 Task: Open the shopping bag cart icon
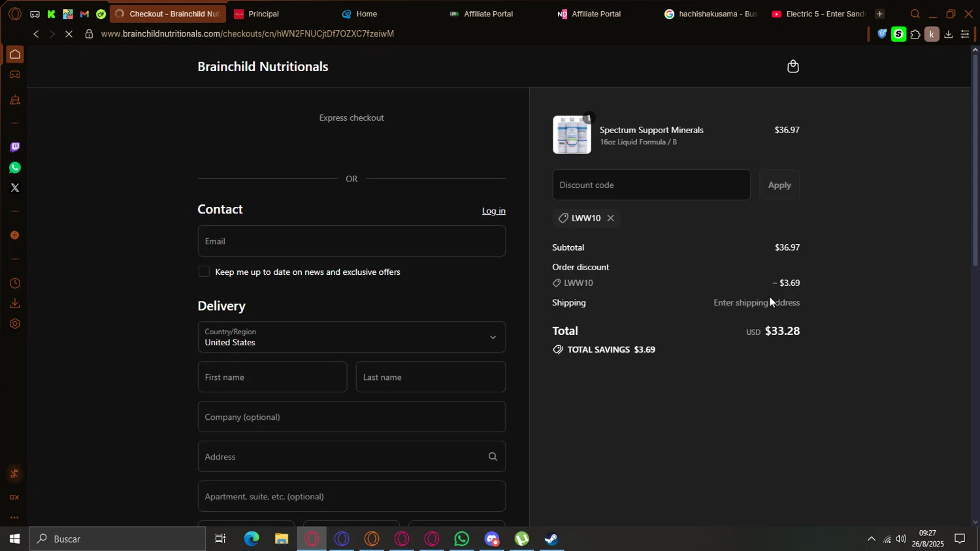tap(792, 67)
